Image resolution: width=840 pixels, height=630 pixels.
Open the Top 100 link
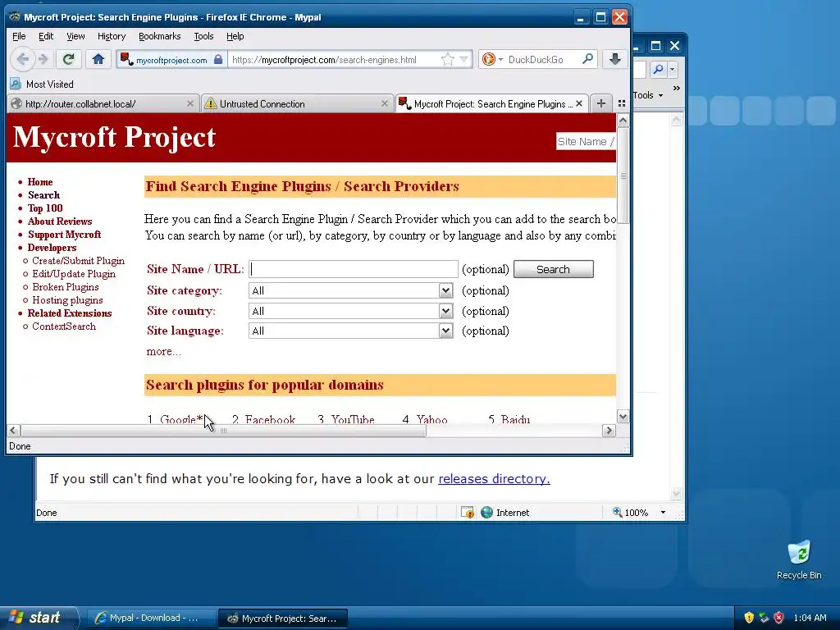[x=45, y=208]
